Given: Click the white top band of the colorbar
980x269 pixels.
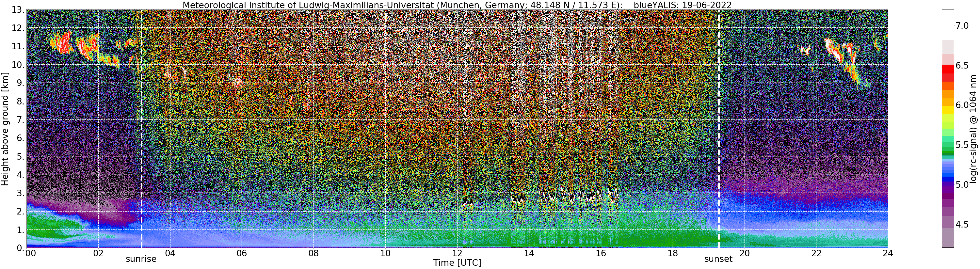Looking at the screenshot, I should point(948,25).
